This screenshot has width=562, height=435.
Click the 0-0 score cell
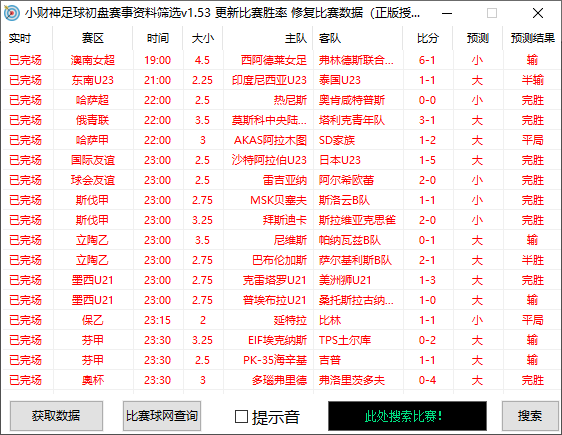pyautogui.click(x=427, y=100)
